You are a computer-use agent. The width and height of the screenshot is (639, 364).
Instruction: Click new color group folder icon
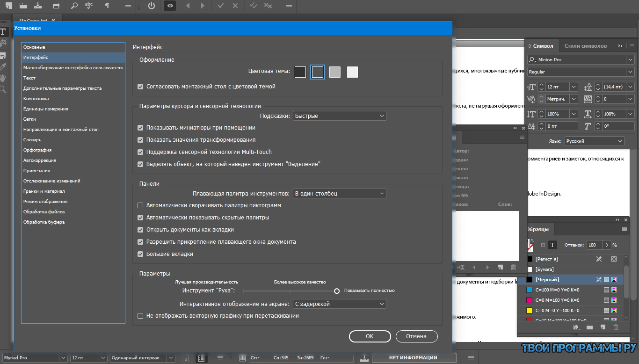click(589, 327)
